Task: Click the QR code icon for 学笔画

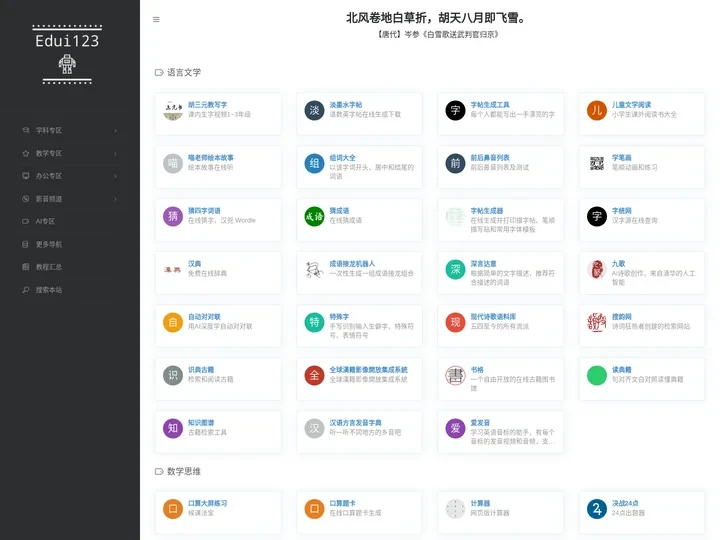Action: [596, 163]
